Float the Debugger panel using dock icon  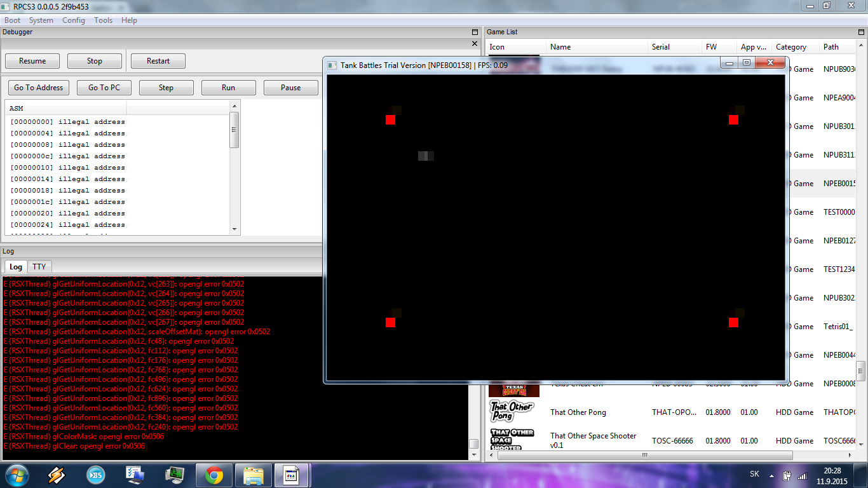(475, 32)
